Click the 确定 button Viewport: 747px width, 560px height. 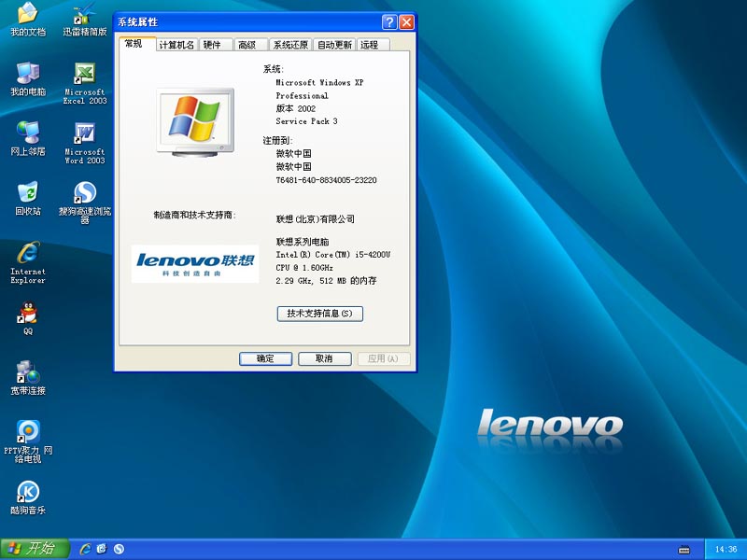(265, 358)
